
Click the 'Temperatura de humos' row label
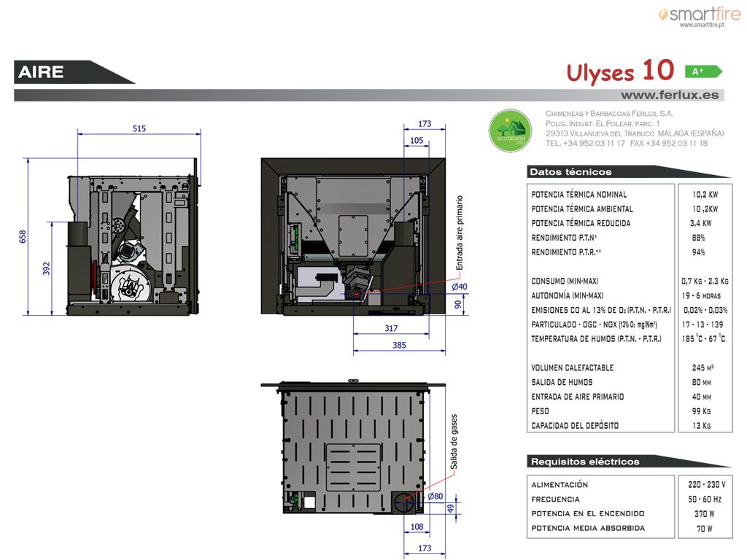coord(596,339)
